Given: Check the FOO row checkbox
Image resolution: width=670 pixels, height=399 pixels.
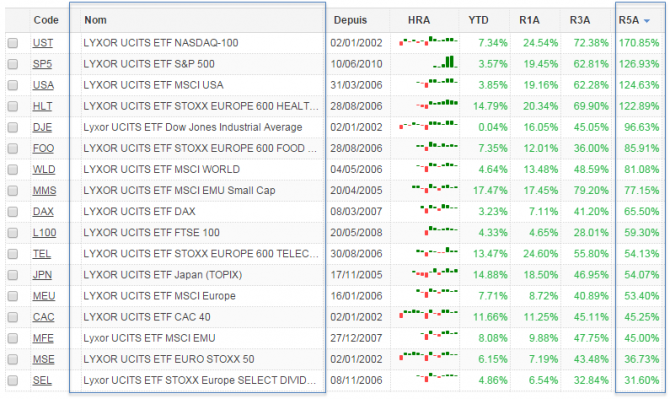Looking at the screenshot, I should pyautogui.click(x=13, y=148).
